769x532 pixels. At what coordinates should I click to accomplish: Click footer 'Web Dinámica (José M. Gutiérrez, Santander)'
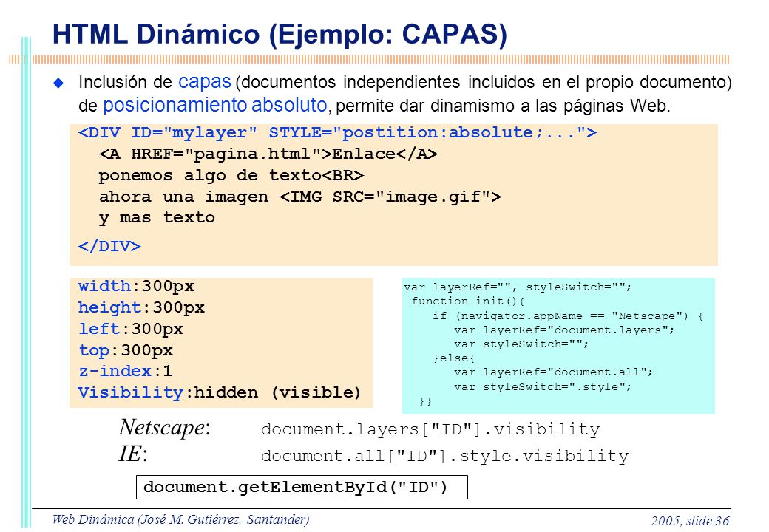click(x=181, y=519)
